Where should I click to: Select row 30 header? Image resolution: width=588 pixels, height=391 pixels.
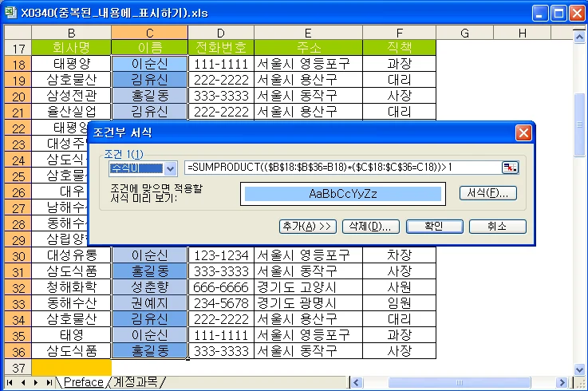[x=18, y=255]
